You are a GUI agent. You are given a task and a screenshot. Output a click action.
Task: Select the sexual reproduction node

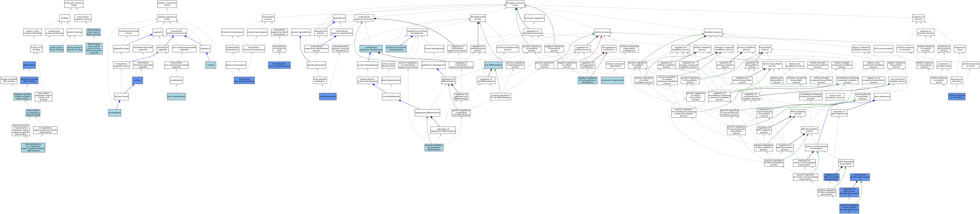(301, 32)
